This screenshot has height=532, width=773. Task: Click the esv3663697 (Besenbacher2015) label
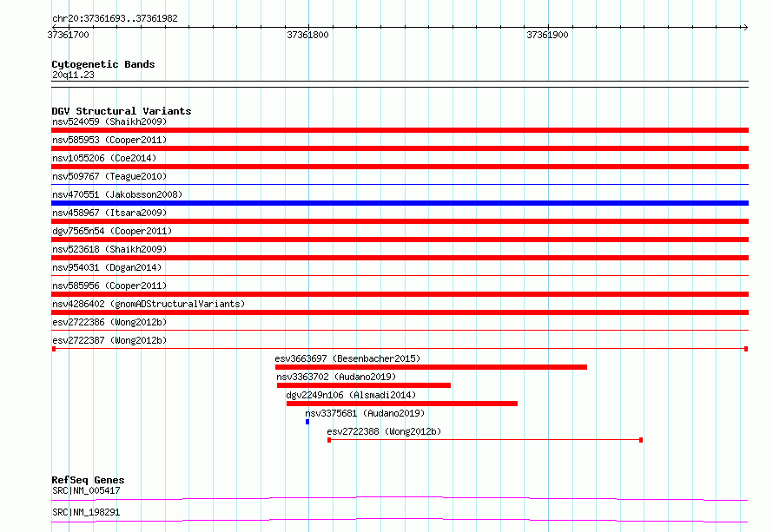347,358
